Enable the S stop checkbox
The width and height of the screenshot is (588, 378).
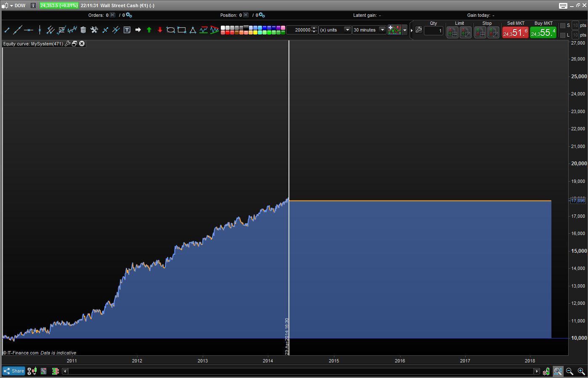click(x=563, y=26)
